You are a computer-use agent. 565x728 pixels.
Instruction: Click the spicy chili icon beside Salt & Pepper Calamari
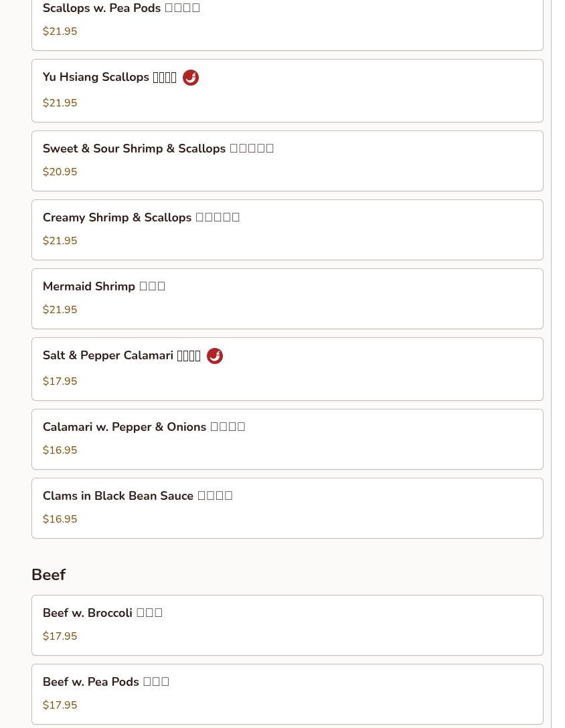pyautogui.click(x=215, y=356)
